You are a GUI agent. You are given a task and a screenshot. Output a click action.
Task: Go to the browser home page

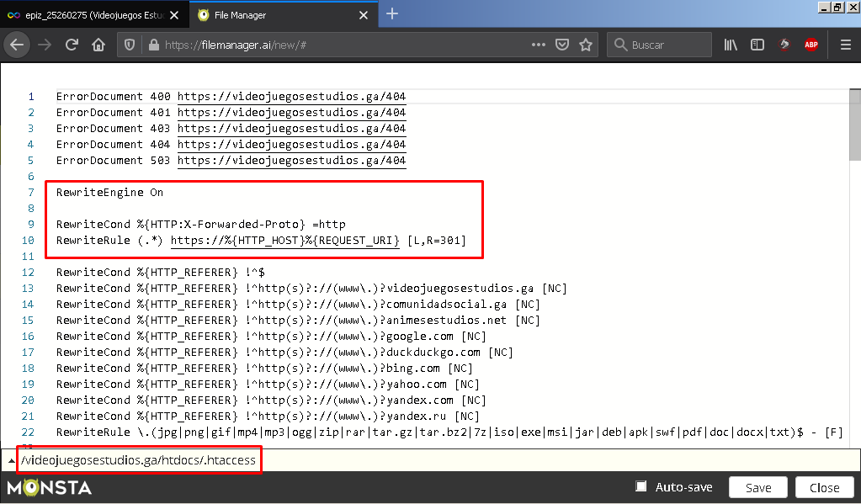pos(98,45)
